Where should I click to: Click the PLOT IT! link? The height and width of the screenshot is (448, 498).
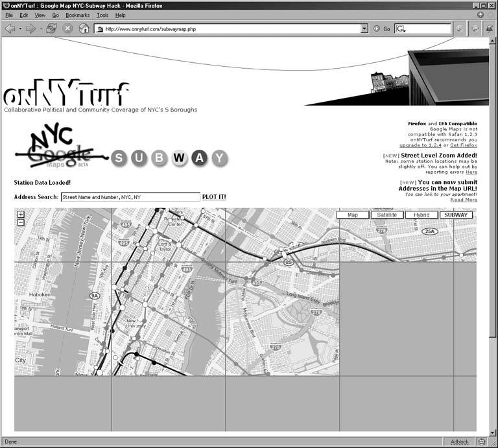tap(214, 196)
